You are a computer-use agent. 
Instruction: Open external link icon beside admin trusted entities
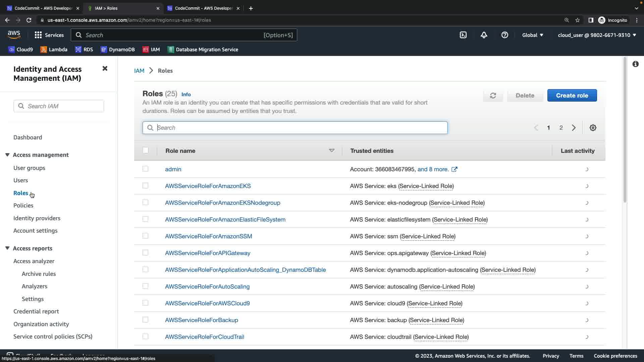[x=454, y=169]
